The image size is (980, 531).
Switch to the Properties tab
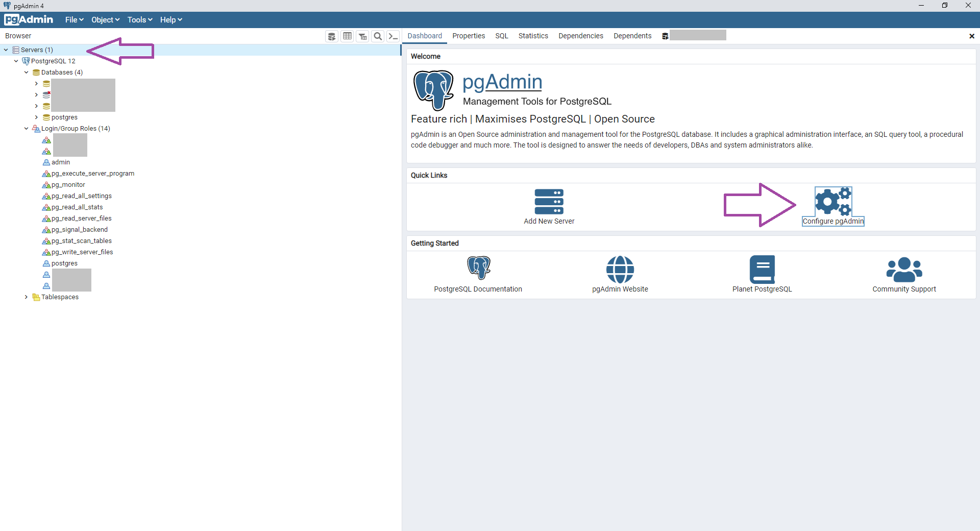[x=469, y=36]
